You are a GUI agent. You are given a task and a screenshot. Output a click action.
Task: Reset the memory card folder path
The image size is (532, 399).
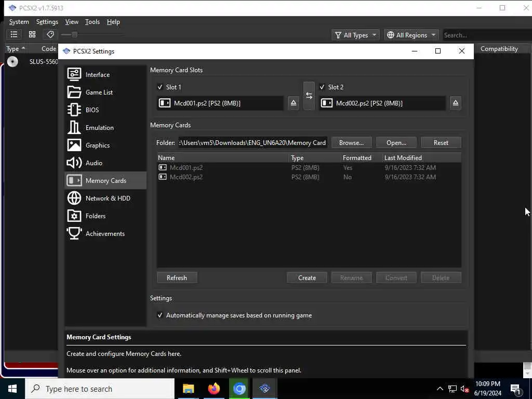pyautogui.click(x=441, y=142)
